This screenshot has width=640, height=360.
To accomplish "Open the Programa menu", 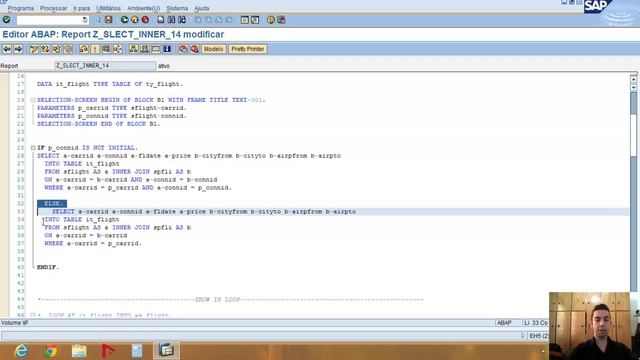I will point(21,8).
